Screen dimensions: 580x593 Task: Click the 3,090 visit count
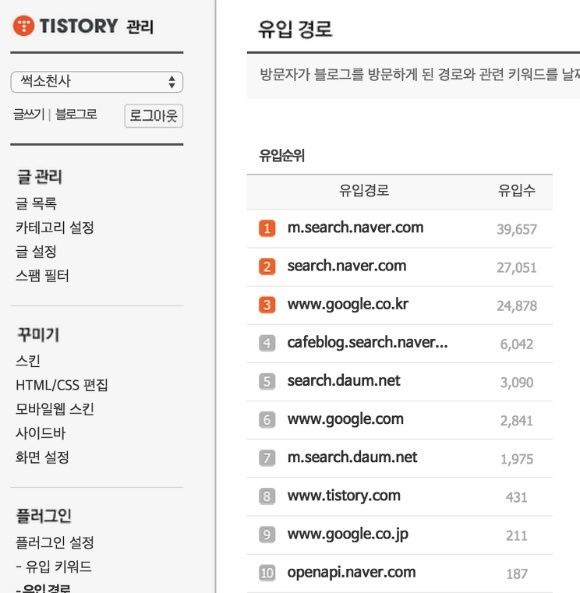point(516,382)
